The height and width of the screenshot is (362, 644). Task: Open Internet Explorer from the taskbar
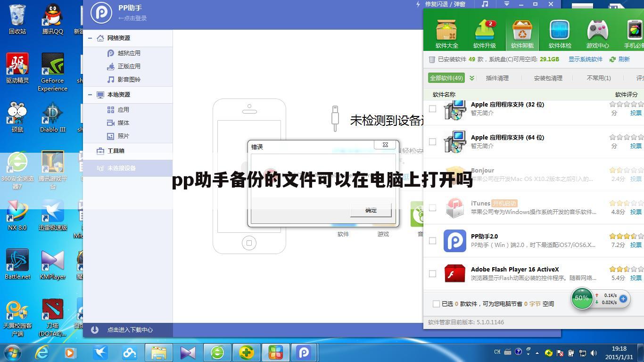click(42, 352)
